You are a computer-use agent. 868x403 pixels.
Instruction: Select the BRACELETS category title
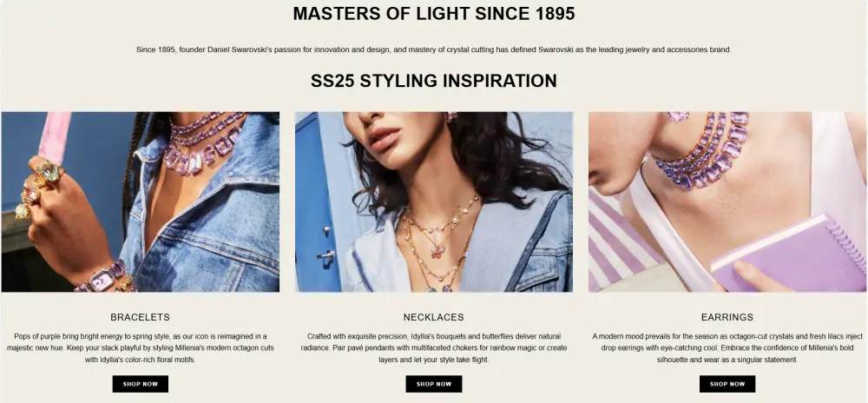pos(140,317)
